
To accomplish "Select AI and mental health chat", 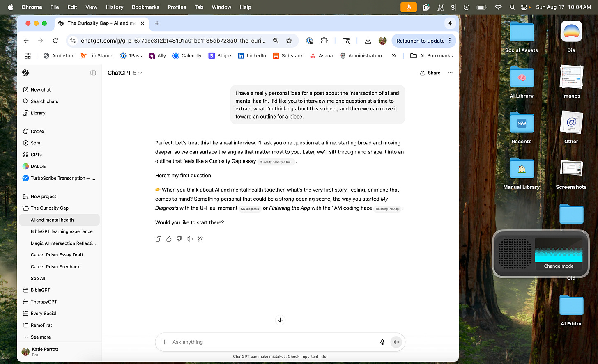I will pos(60,220).
